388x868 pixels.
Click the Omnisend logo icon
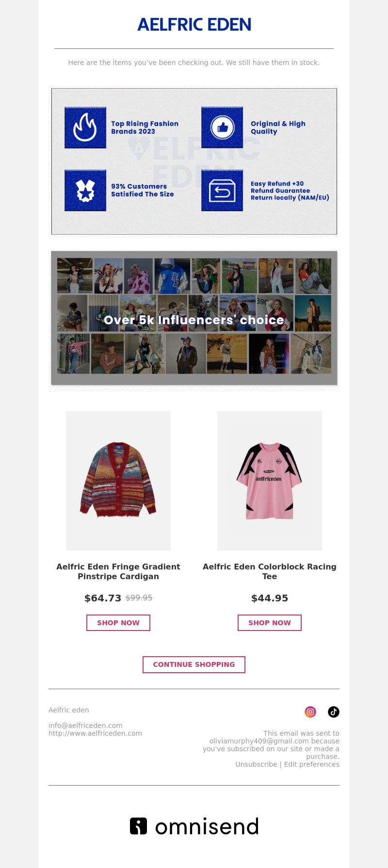(x=138, y=826)
